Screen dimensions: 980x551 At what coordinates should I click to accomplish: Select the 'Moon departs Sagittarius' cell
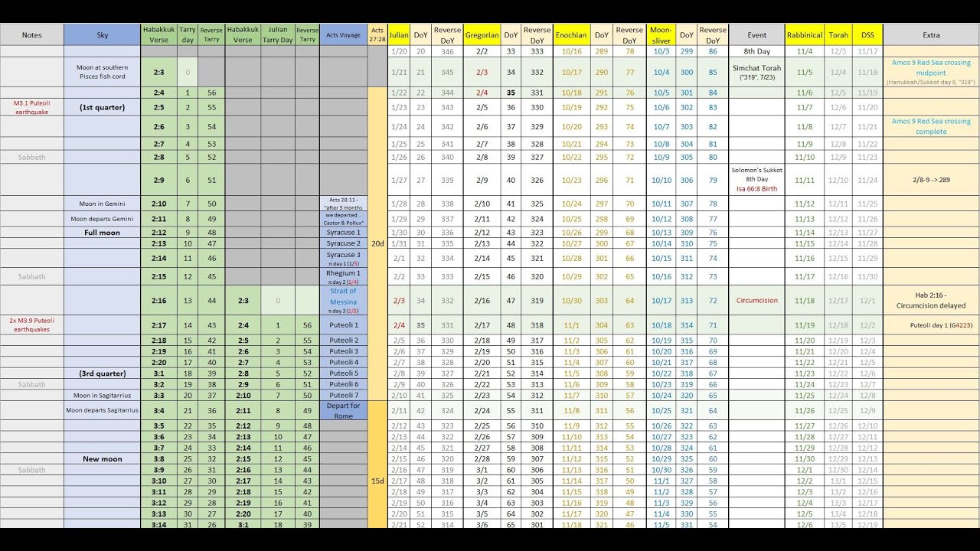click(103, 410)
